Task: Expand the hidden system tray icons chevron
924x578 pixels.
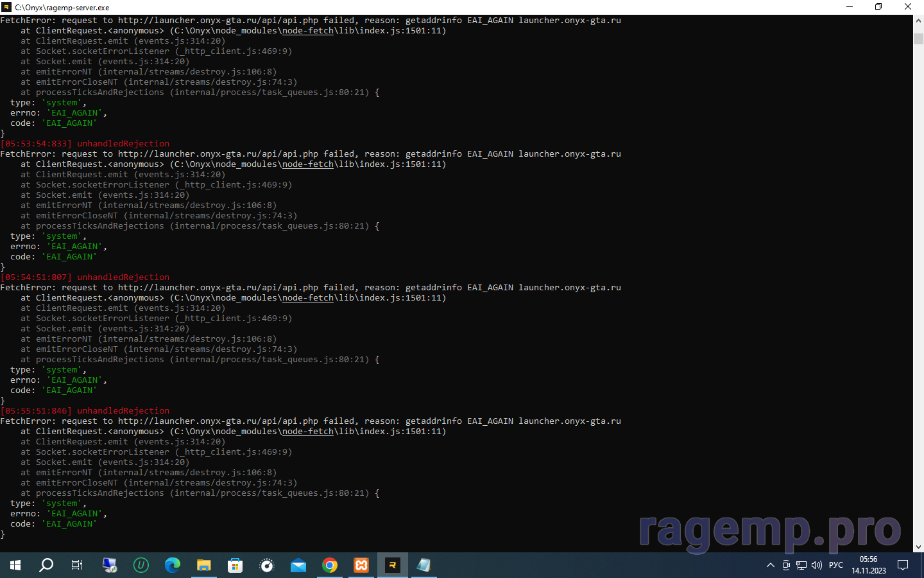Action: click(x=770, y=565)
